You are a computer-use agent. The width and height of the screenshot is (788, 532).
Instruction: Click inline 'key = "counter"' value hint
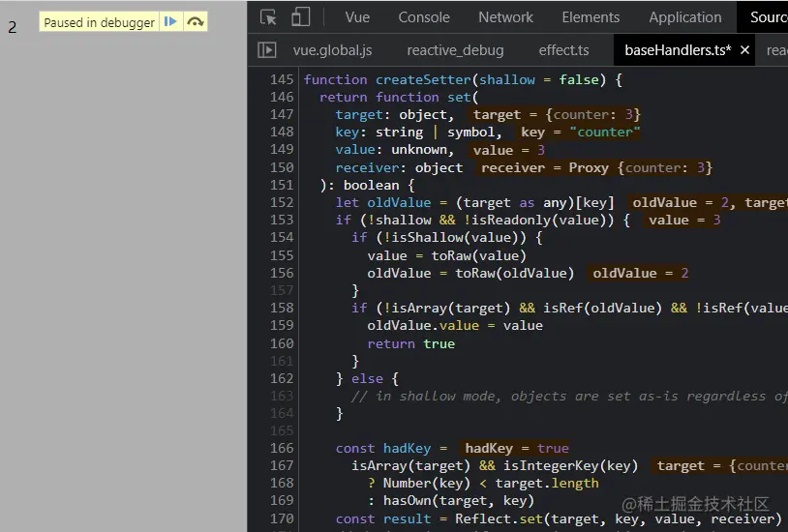[x=581, y=133]
